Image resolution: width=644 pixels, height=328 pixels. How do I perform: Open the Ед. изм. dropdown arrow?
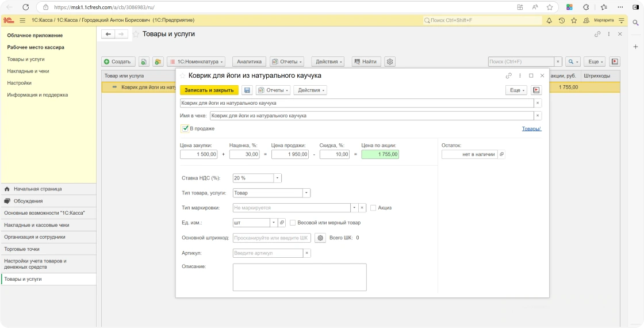tap(274, 223)
